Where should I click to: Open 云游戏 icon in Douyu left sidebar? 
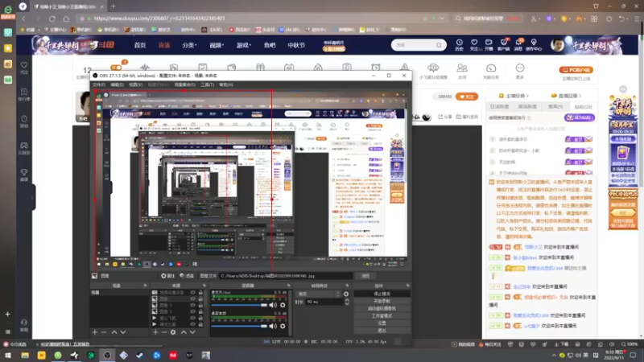coord(24,148)
